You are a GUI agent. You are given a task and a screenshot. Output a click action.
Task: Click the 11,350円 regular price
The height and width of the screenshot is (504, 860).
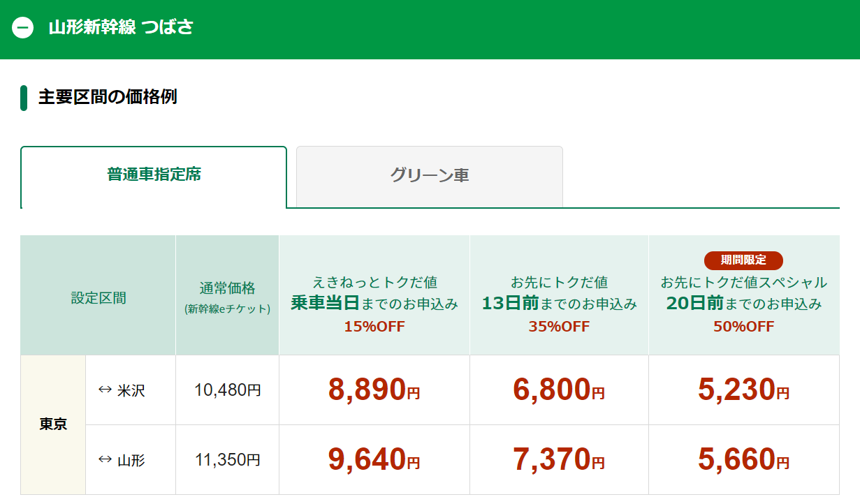[x=227, y=460]
